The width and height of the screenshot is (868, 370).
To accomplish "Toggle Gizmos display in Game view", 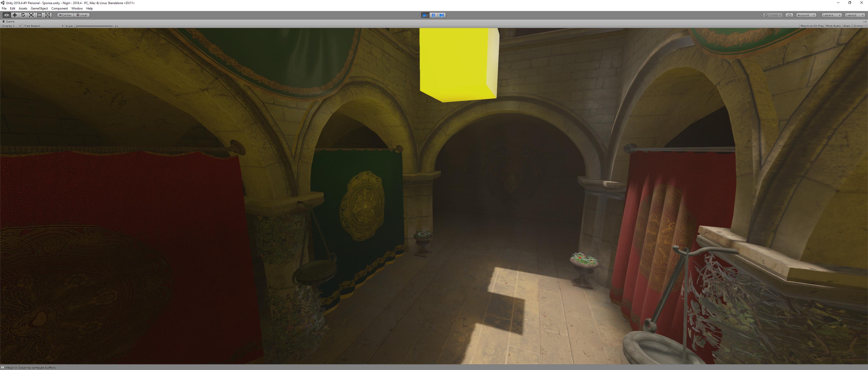I will pos(858,26).
